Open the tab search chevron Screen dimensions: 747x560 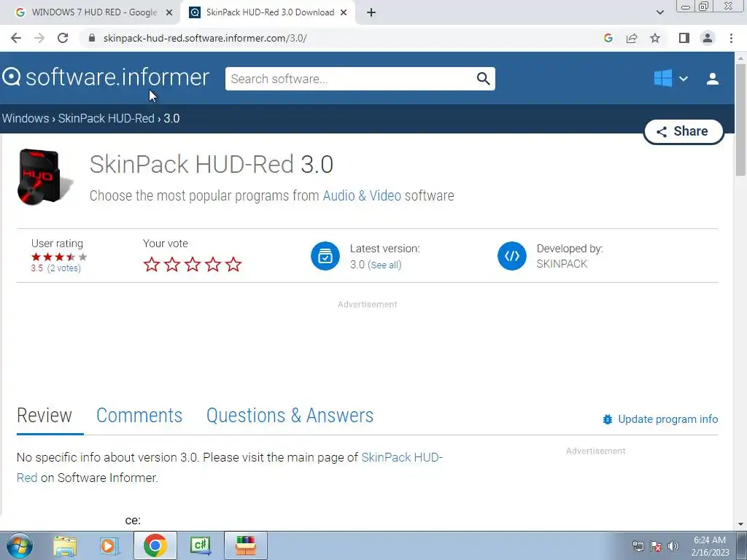pyautogui.click(x=659, y=12)
